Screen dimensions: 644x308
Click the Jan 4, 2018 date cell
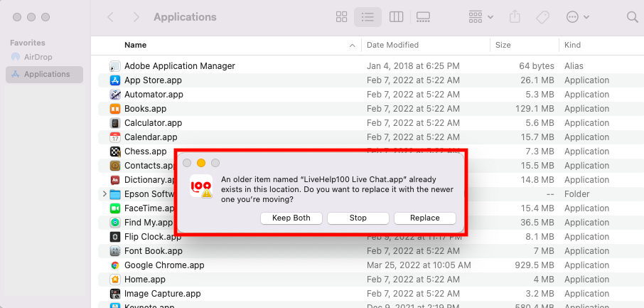click(413, 65)
